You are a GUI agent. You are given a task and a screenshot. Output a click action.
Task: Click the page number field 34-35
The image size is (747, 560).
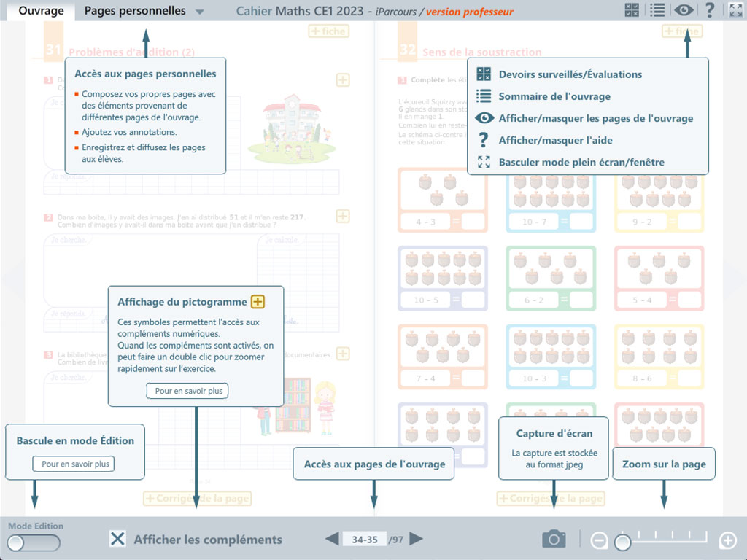click(365, 540)
